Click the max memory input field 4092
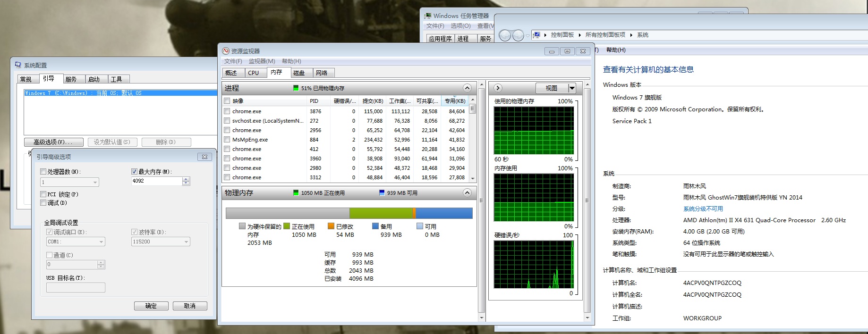 (x=157, y=181)
